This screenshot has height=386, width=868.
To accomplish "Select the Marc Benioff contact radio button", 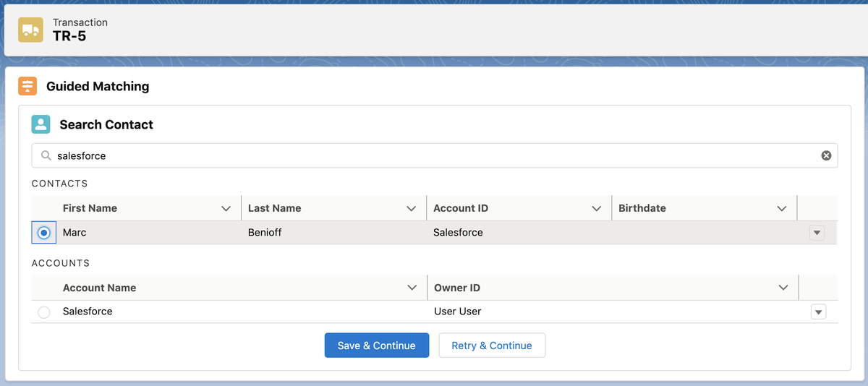I will [x=44, y=233].
